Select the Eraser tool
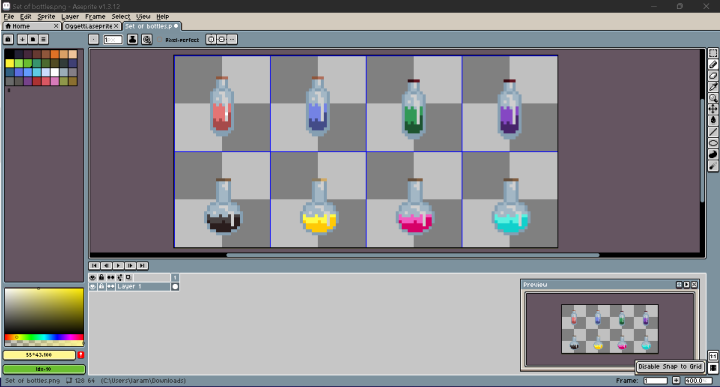 click(x=713, y=76)
